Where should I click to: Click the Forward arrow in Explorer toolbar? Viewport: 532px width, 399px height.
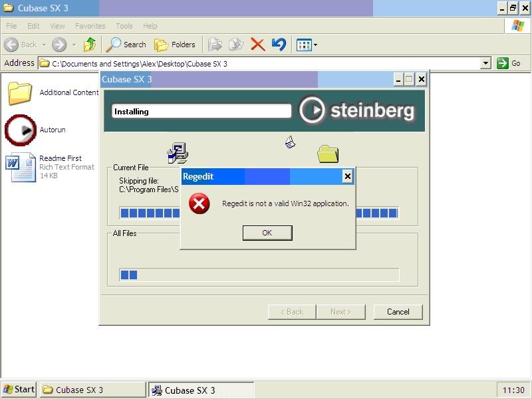[x=59, y=45]
